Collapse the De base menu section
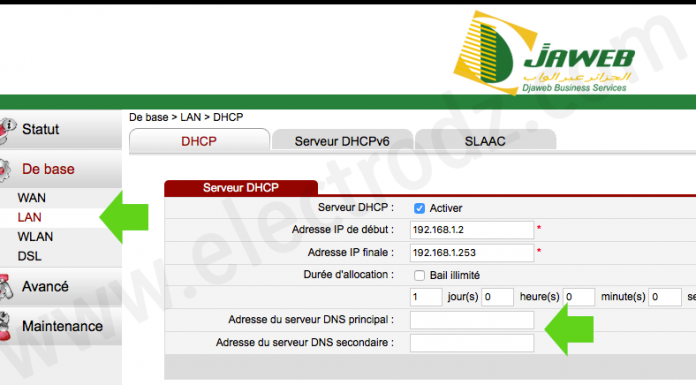Screen dimensions: 696x385 (x=61, y=169)
